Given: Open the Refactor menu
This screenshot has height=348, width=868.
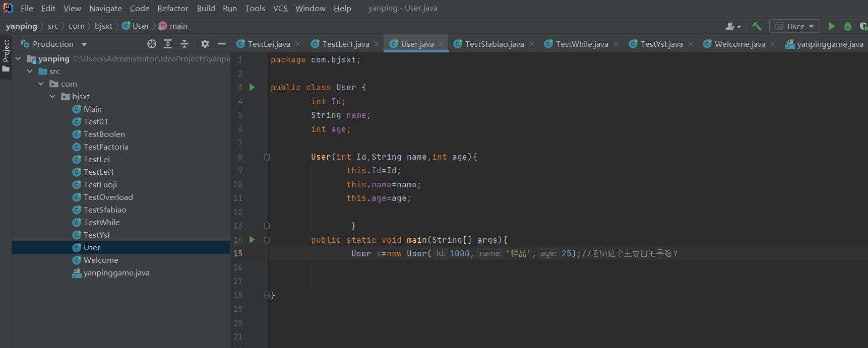Looking at the screenshot, I should coord(173,8).
